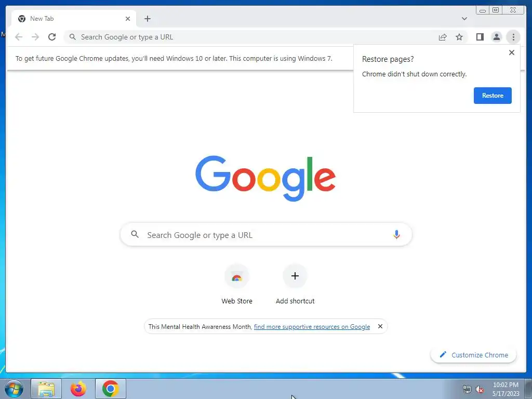Expand the tab search chevron

[x=464, y=19]
